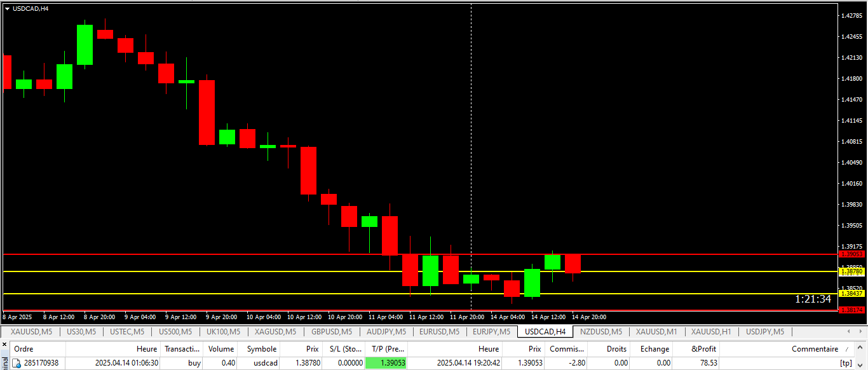Click the [tp] comment cell
Screen dimensions: 868x370
click(846, 363)
